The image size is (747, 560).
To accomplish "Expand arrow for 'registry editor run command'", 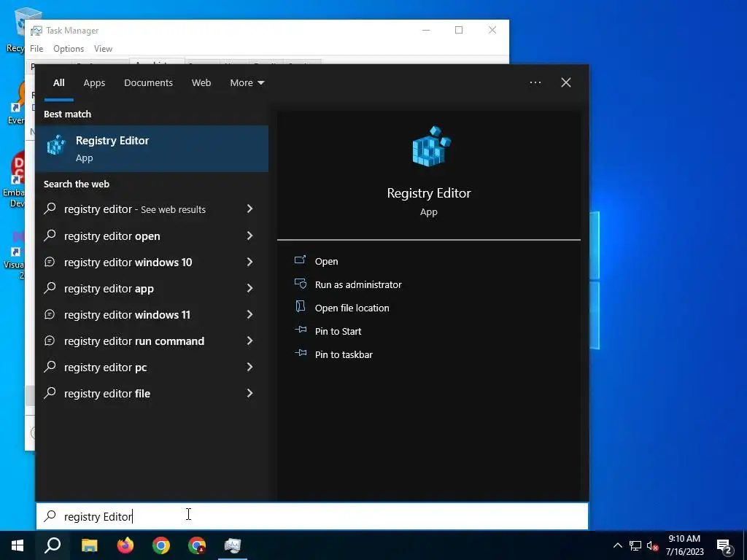I will 249,341.
